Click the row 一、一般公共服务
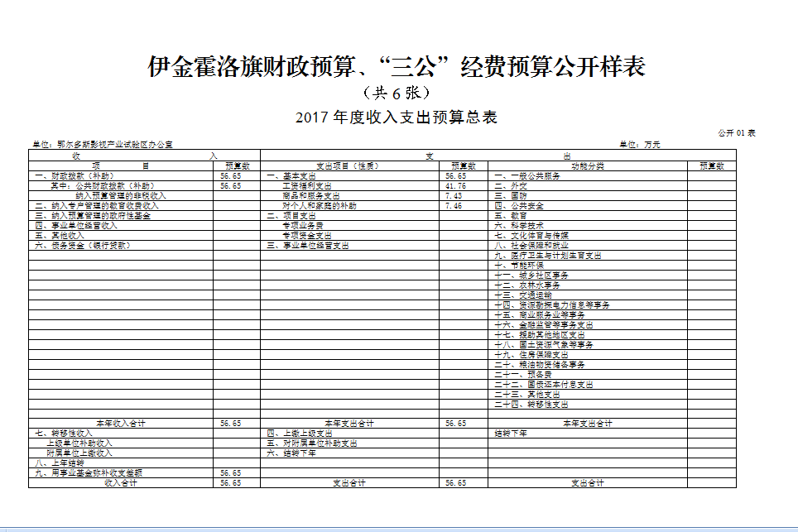Screen dimensions: 798x532 [x=587, y=176]
